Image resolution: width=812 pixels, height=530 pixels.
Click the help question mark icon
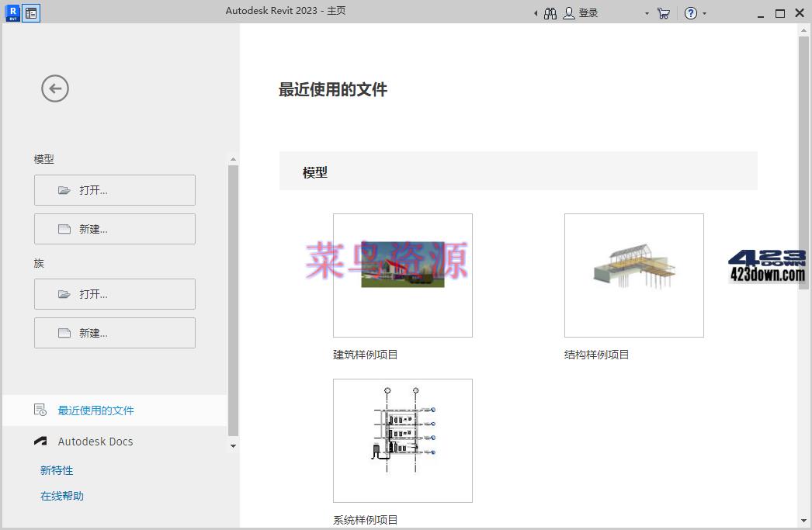(x=690, y=13)
